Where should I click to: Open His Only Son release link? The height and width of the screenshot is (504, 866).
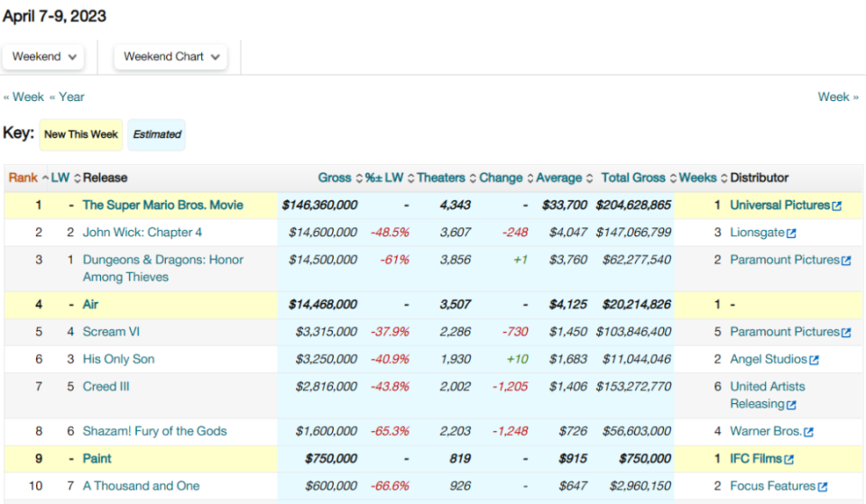coord(119,360)
